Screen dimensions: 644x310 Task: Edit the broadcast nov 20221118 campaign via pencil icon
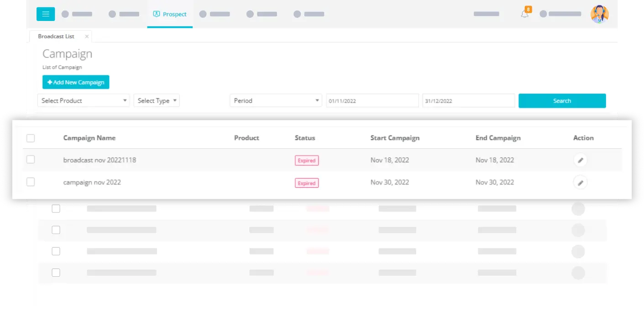pyautogui.click(x=580, y=160)
